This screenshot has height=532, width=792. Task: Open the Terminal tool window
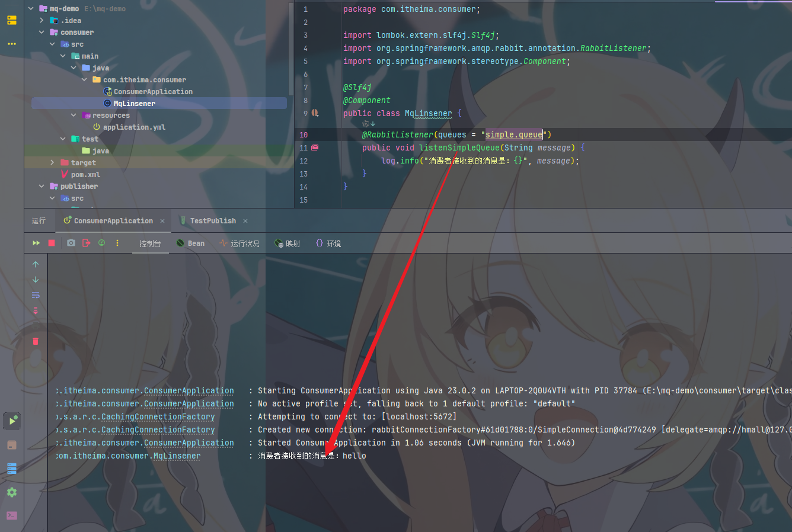click(12, 515)
